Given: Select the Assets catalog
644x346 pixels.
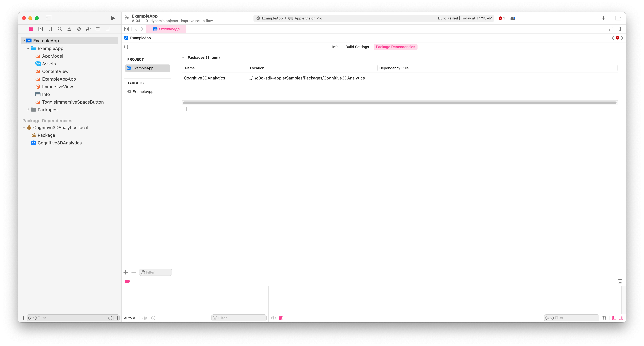Looking at the screenshot, I should click(49, 64).
